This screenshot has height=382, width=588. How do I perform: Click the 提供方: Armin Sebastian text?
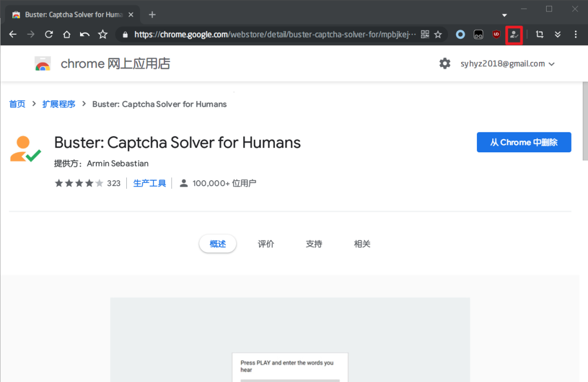pyautogui.click(x=101, y=163)
